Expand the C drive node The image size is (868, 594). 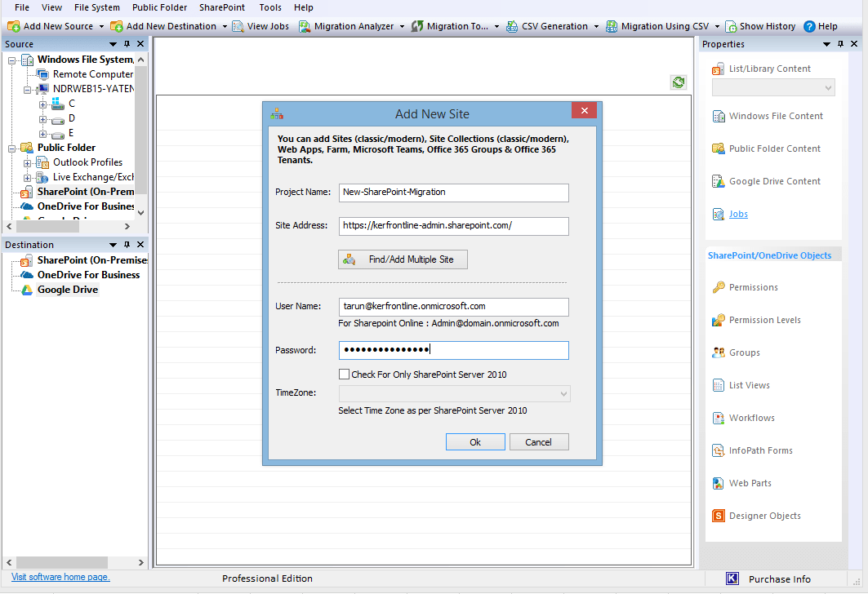tap(42, 104)
